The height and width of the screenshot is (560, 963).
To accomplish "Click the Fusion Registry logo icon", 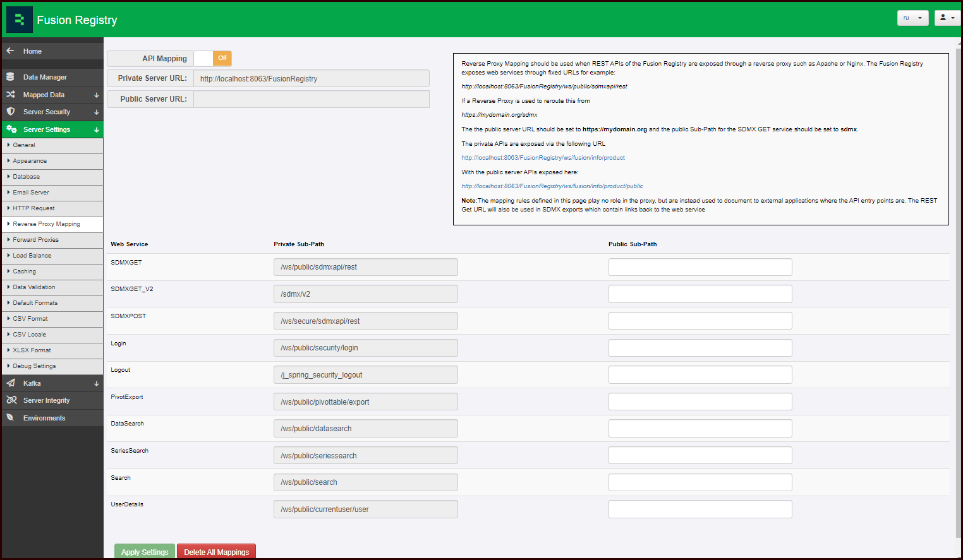I will [19, 20].
